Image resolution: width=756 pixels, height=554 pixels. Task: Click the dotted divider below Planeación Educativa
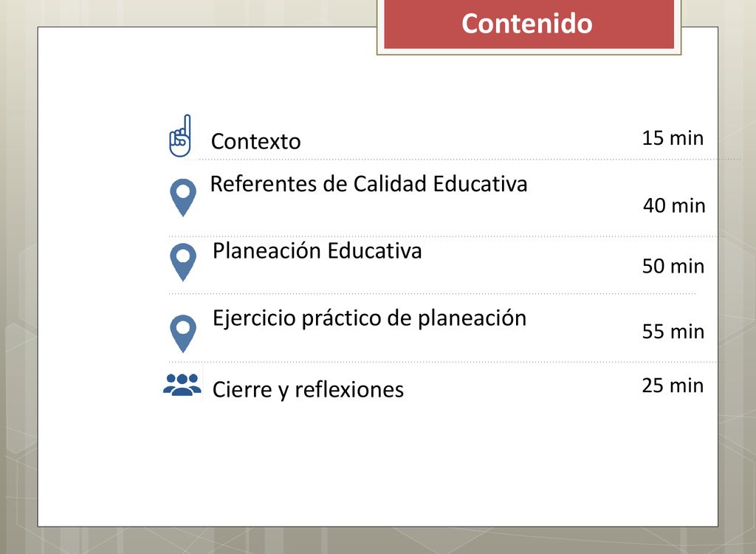432,293
